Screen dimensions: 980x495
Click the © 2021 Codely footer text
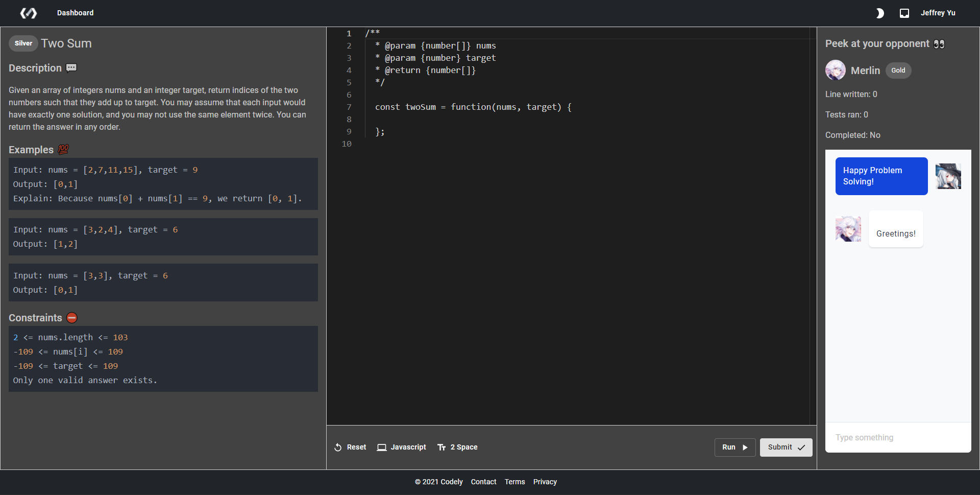point(438,482)
